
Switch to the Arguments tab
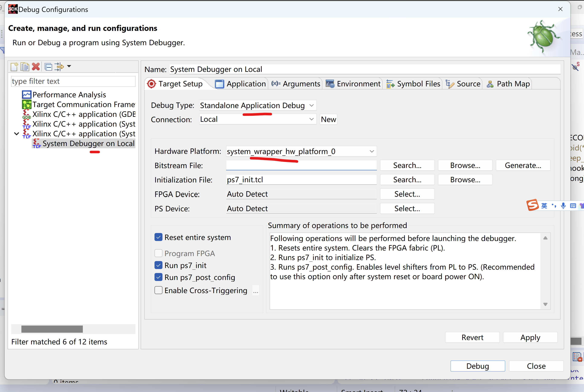[x=296, y=84]
